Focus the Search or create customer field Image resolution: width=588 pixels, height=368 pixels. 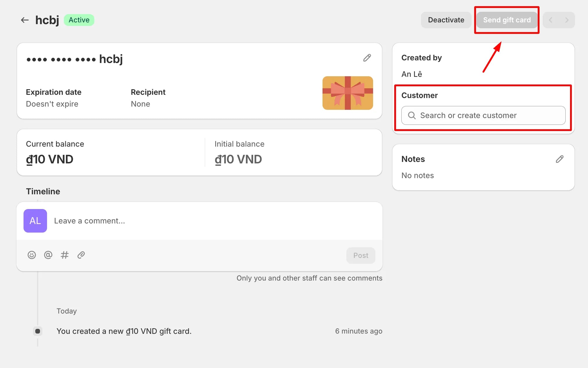point(483,115)
